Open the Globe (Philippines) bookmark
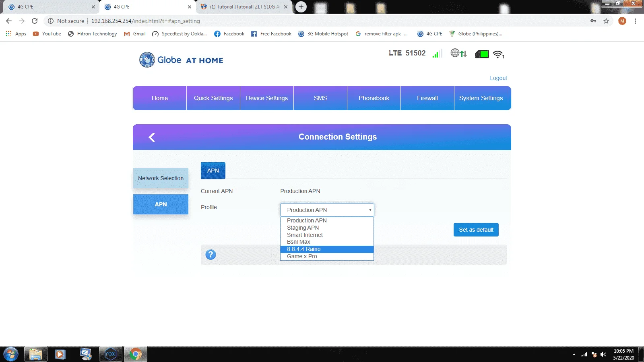Screen dimensions: 644x362 pos(476,34)
